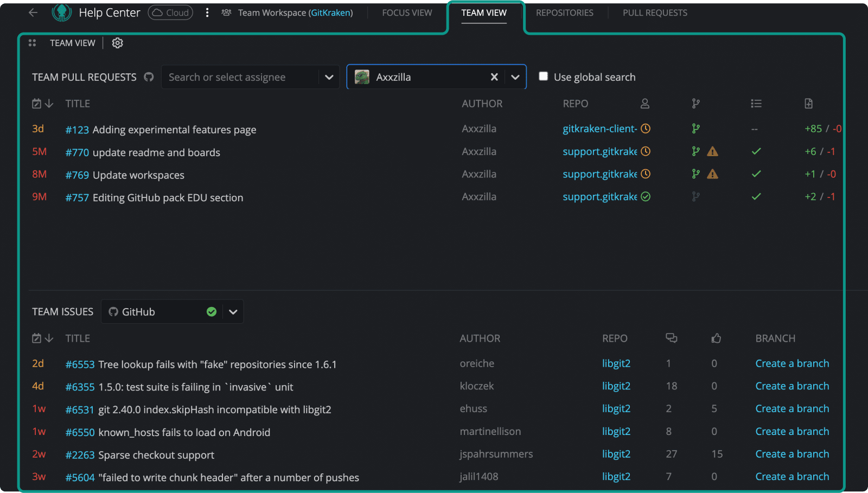The height and width of the screenshot is (493, 868).
Task: Click +85 / -0 changes on PR #123
Action: (x=822, y=129)
